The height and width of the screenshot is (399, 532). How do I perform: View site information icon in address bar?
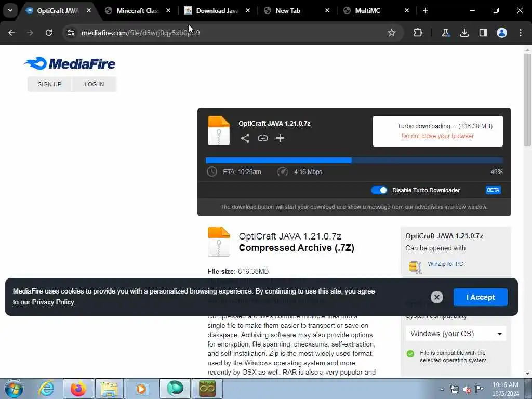[x=71, y=33]
